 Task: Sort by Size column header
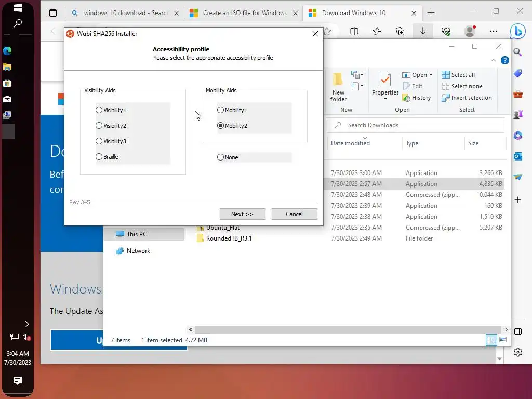click(x=473, y=143)
